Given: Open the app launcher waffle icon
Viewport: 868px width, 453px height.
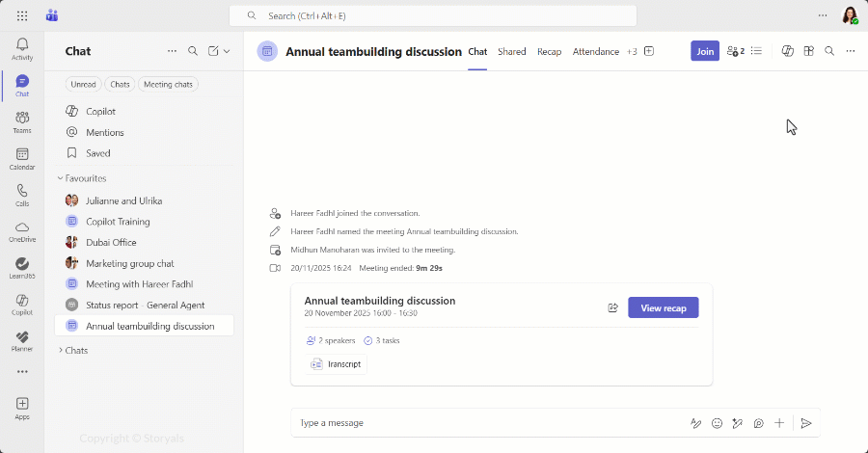Looking at the screenshot, I should coord(22,15).
